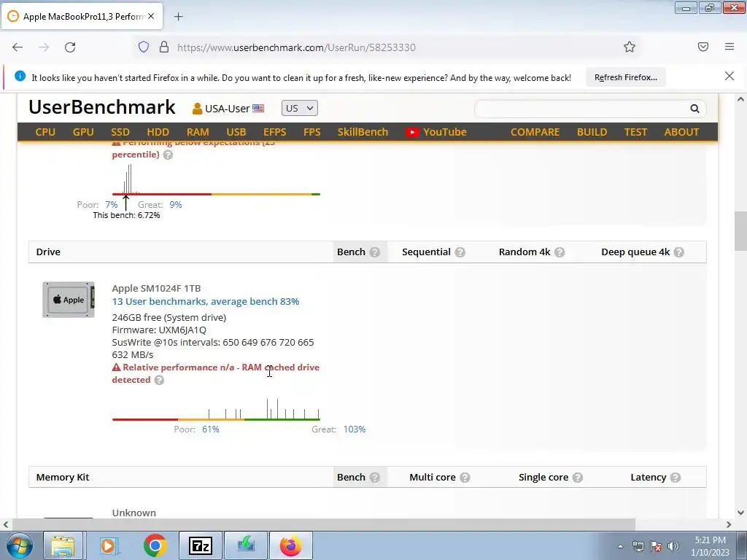The image size is (747, 560).
Task: Click the Great 103% value link
Action: [355, 429]
